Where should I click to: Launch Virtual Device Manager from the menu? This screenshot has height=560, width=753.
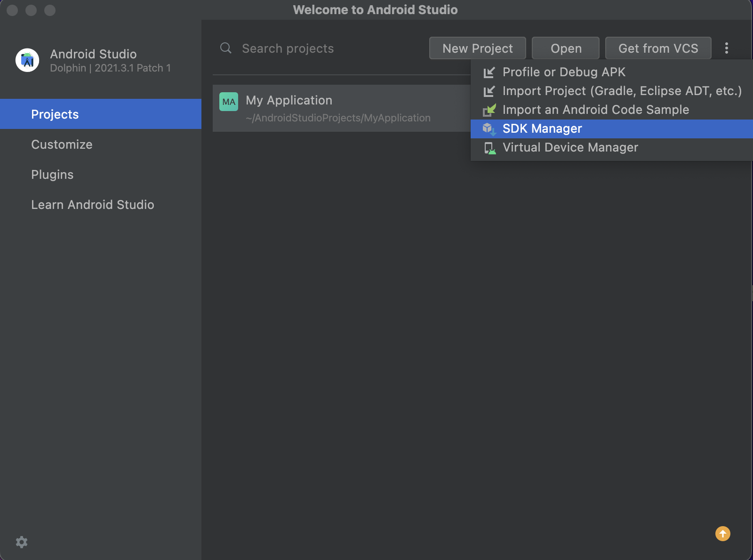[612, 147]
